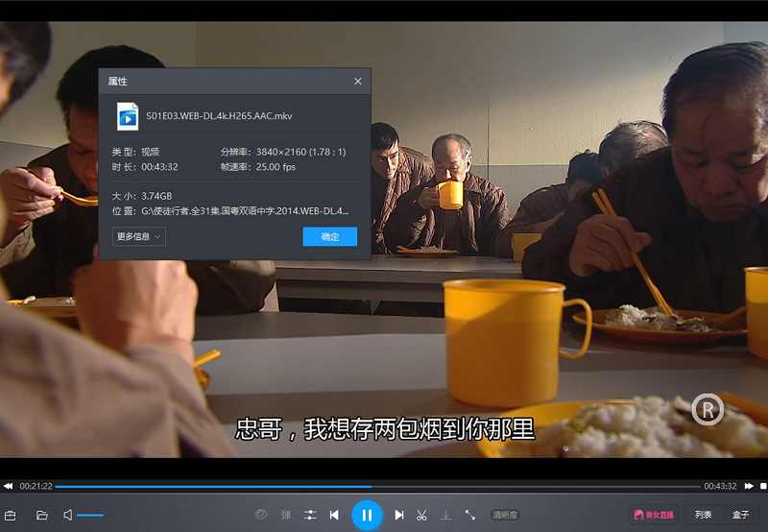
Task: Close the 属性 dialog
Action: (x=358, y=82)
